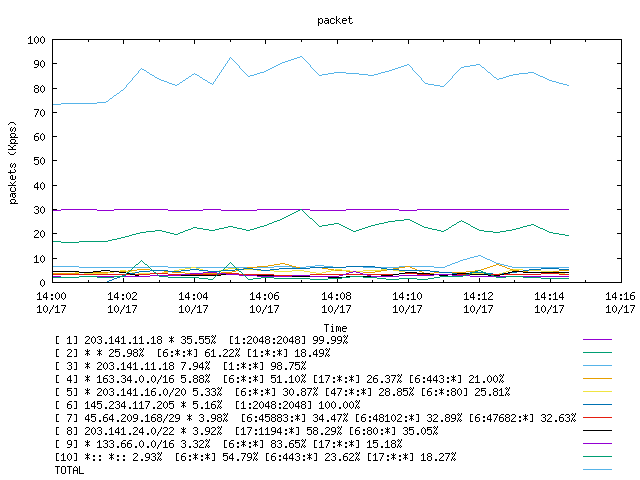Select legend row [10] *:: *:: 2.93%
The image size is (640, 480).
(256, 457)
